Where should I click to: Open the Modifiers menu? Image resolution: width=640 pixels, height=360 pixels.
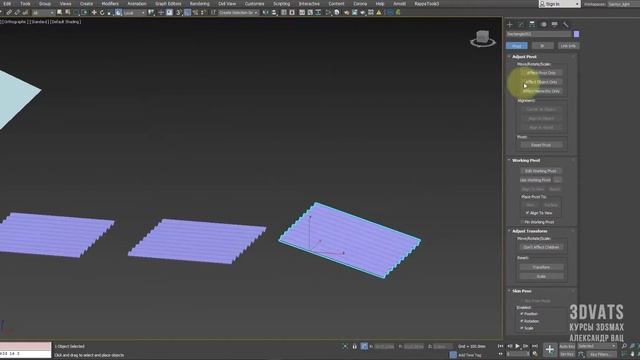(x=110, y=4)
